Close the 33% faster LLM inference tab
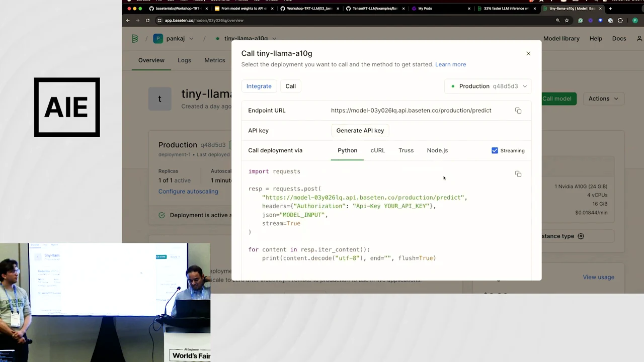 (535, 9)
